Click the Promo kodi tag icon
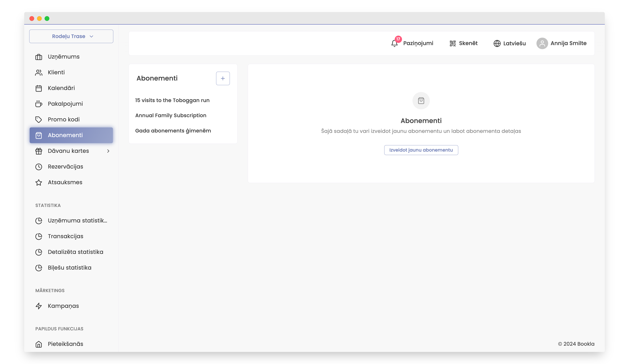 [39, 120]
